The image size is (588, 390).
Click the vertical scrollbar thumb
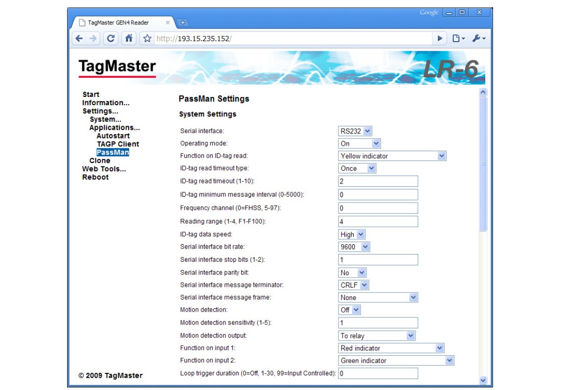pos(483,163)
